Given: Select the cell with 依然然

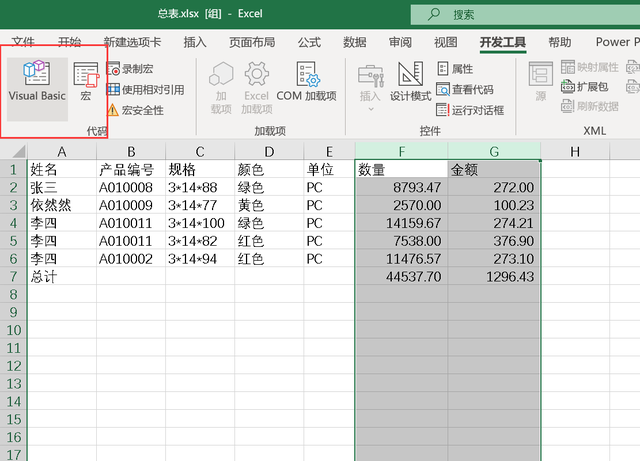Looking at the screenshot, I should 62,205.
